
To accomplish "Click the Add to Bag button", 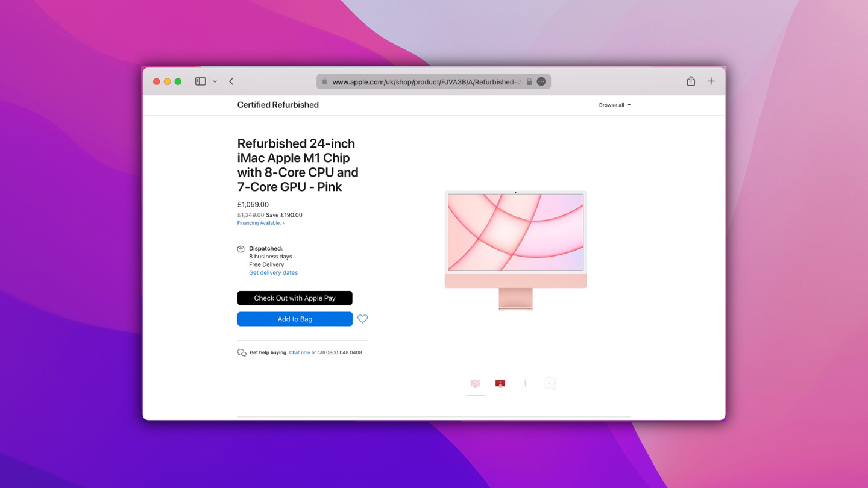I will point(295,319).
